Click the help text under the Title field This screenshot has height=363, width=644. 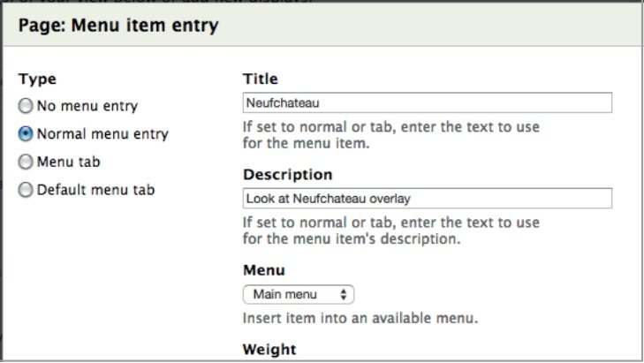[391, 134]
